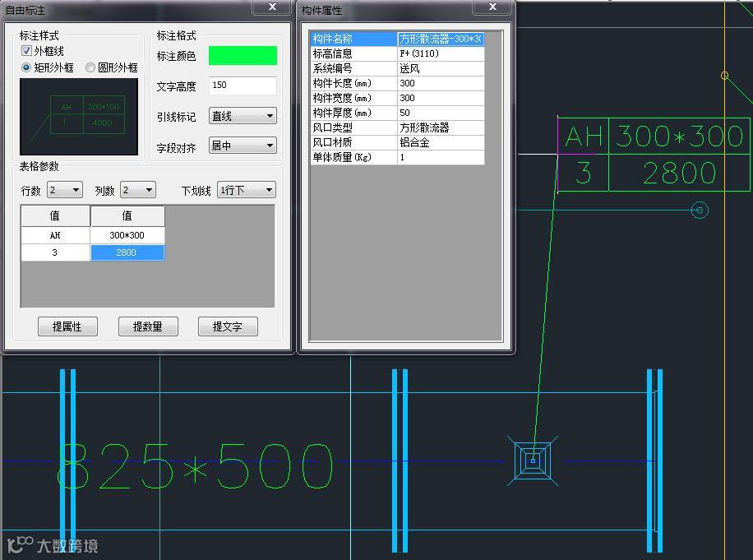Click the 提属性 button
This screenshot has width=753, height=560.
coord(67,326)
